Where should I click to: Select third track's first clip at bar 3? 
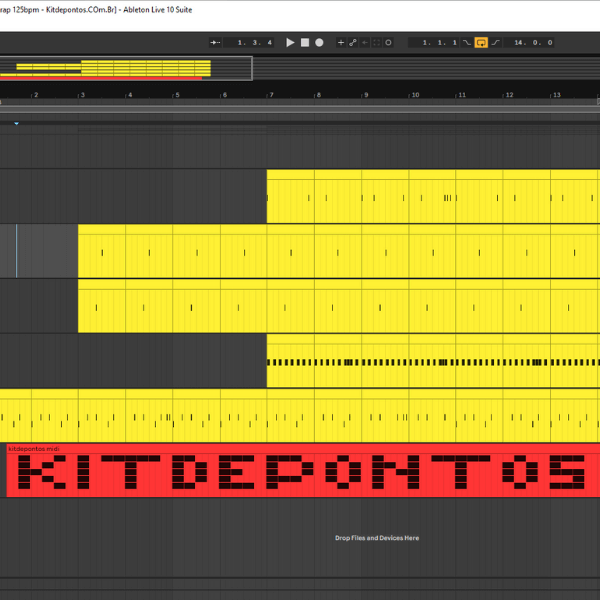point(102,306)
